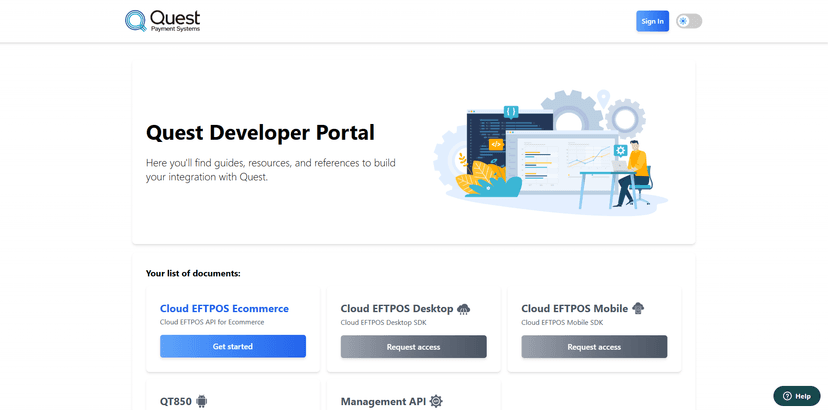Click the developer illustration image
Image resolution: width=828 pixels, height=410 pixels.
coord(550,153)
